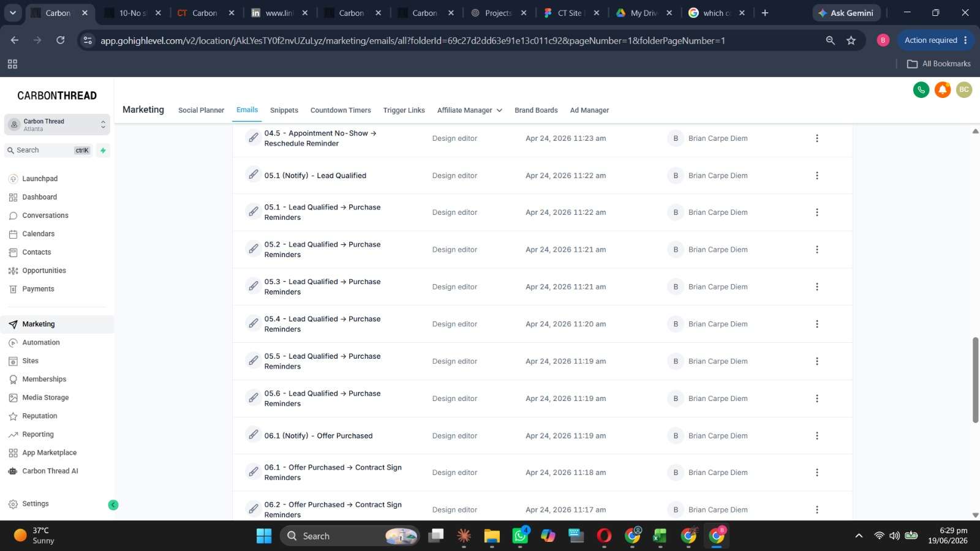The width and height of the screenshot is (980, 551).
Task: Open Chrome apps grid icon
Action: coord(12,64)
